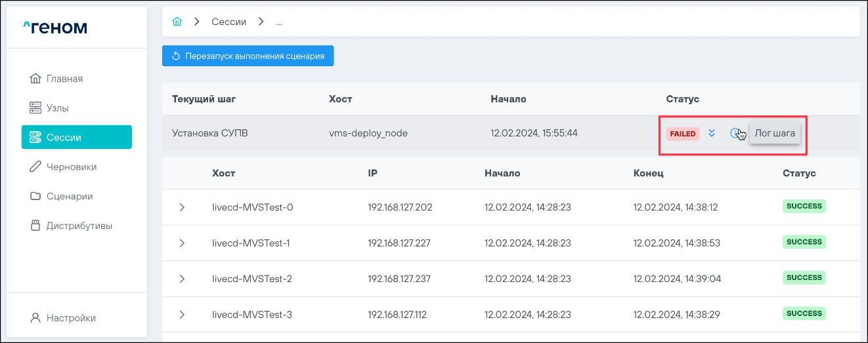Open Дистрибутивы section
The image size is (868, 343).
point(79,226)
